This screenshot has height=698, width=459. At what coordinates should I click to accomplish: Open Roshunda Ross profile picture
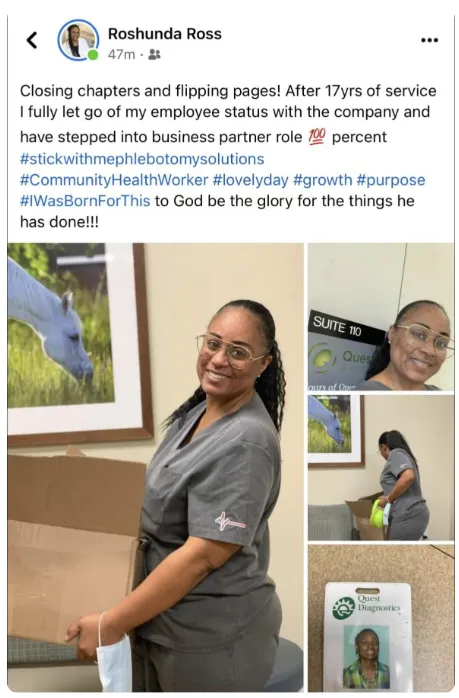tap(78, 40)
